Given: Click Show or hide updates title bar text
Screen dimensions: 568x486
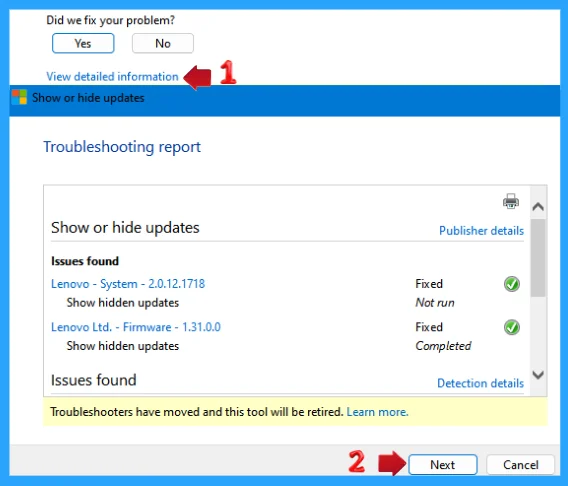Looking at the screenshot, I should [x=88, y=98].
